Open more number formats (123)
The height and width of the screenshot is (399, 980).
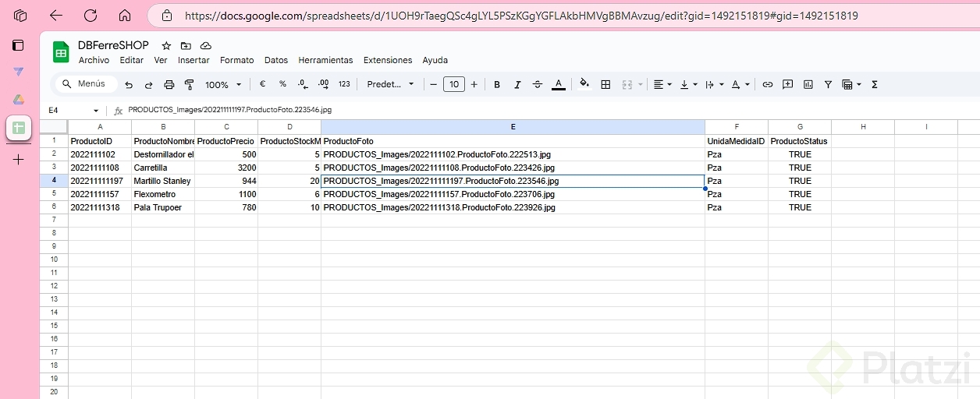coord(344,84)
